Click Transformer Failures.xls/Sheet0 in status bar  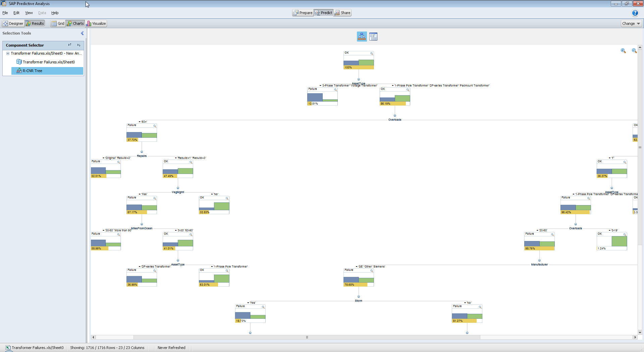click(x=34, y=348)
